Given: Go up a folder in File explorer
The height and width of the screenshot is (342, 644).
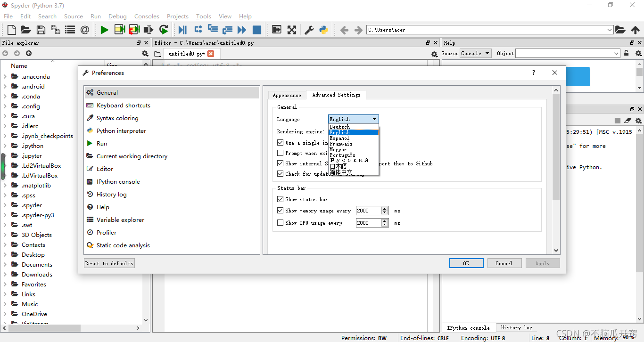Looking at the screenshot, I should (29, 54).
